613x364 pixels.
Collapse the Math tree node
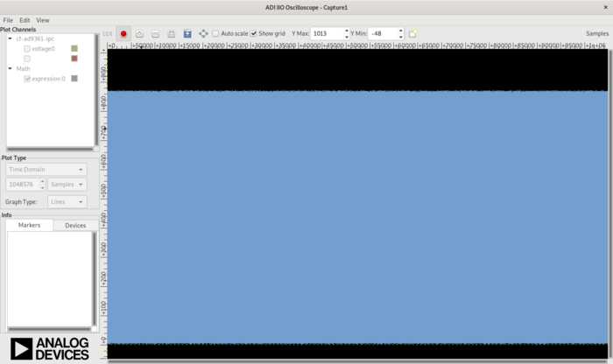click(11, 68)
